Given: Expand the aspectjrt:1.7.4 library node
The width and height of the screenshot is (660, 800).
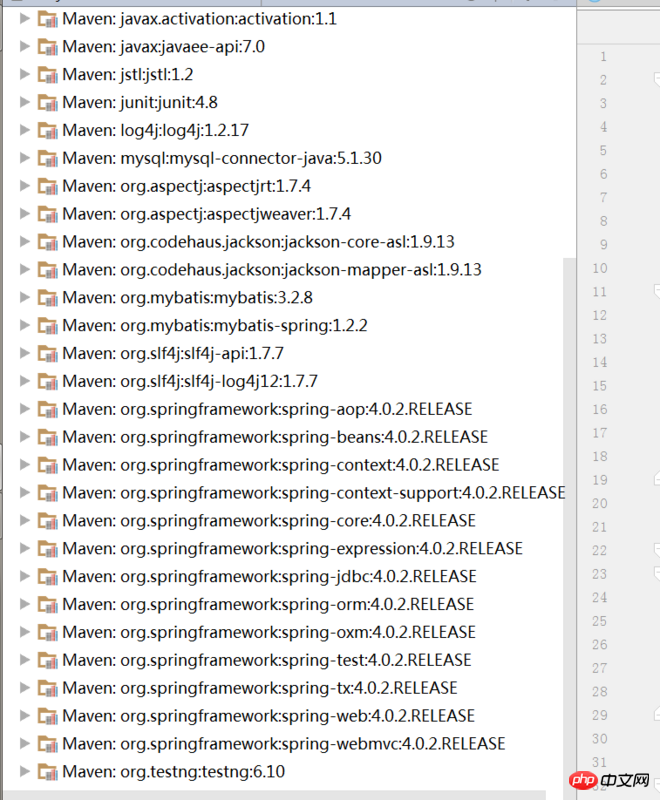Looking at the screenshot, I should (x=24, y=186).
